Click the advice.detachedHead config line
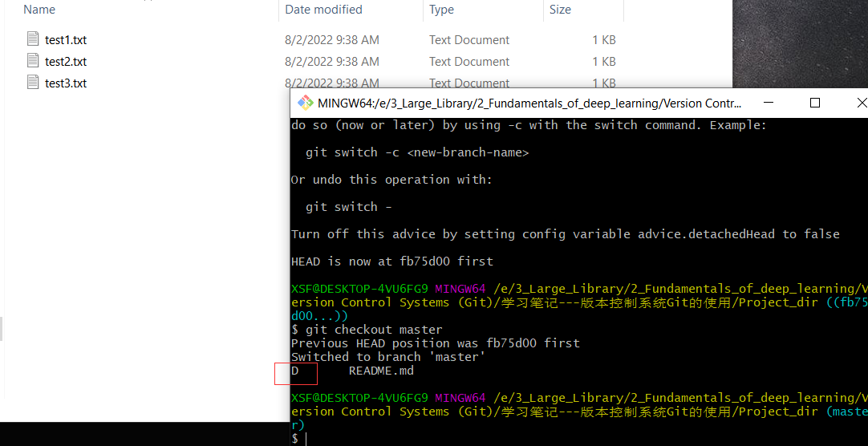The height and width of the screenshot is (446, 868). [x=566, y=234]
